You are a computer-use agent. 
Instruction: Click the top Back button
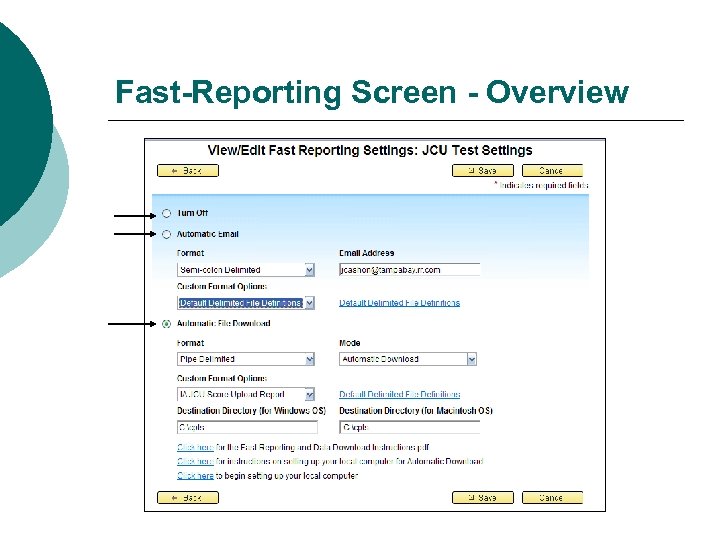click(x=188, y=171)
